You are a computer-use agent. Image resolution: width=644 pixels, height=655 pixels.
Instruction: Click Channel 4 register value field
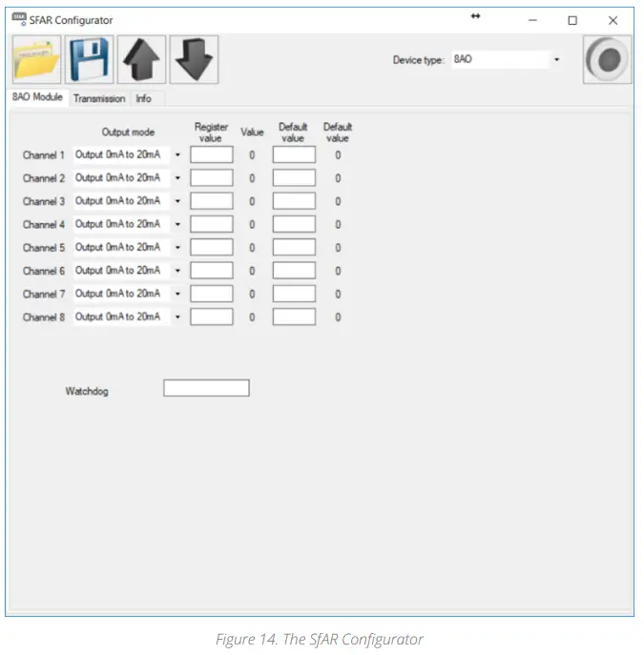point(212,224)
